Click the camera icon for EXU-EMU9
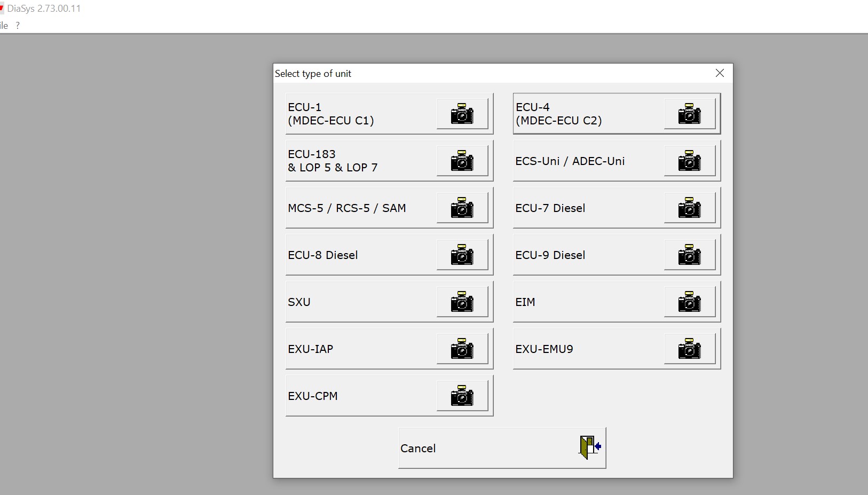Screen dimensions: 868x495 689,348
